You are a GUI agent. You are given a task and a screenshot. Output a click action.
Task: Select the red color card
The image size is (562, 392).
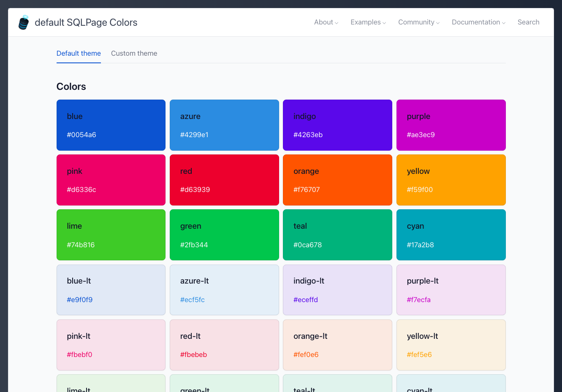point(224,180)
